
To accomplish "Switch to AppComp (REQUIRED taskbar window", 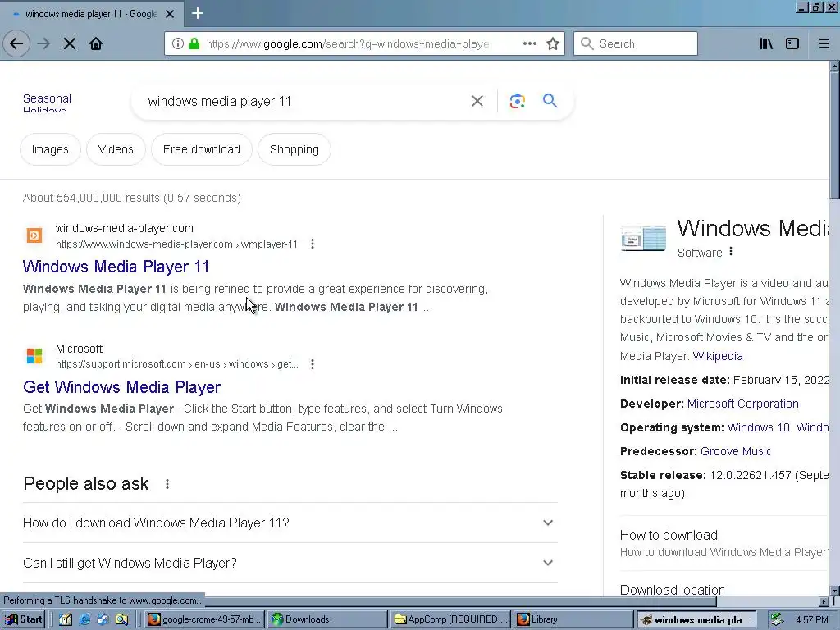I will click(450, 619).
